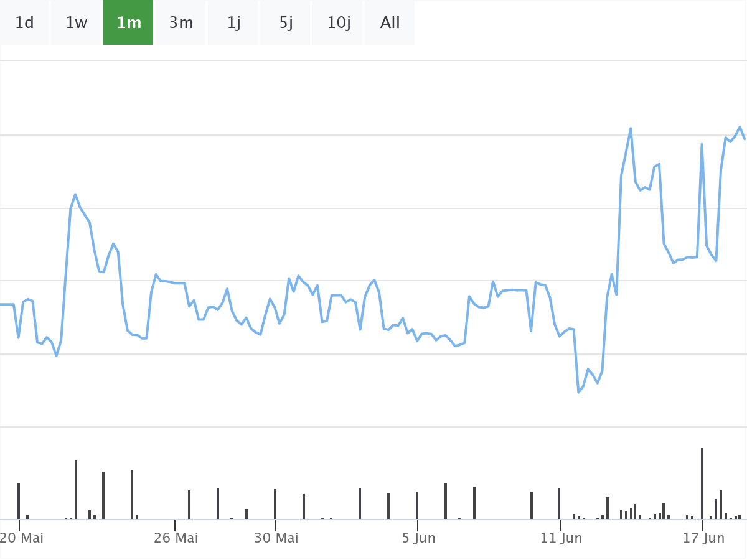The image size is (747, 560).
Task: Click the tallest volume bar at 17 Jun
Action: [x=702, y=483]
